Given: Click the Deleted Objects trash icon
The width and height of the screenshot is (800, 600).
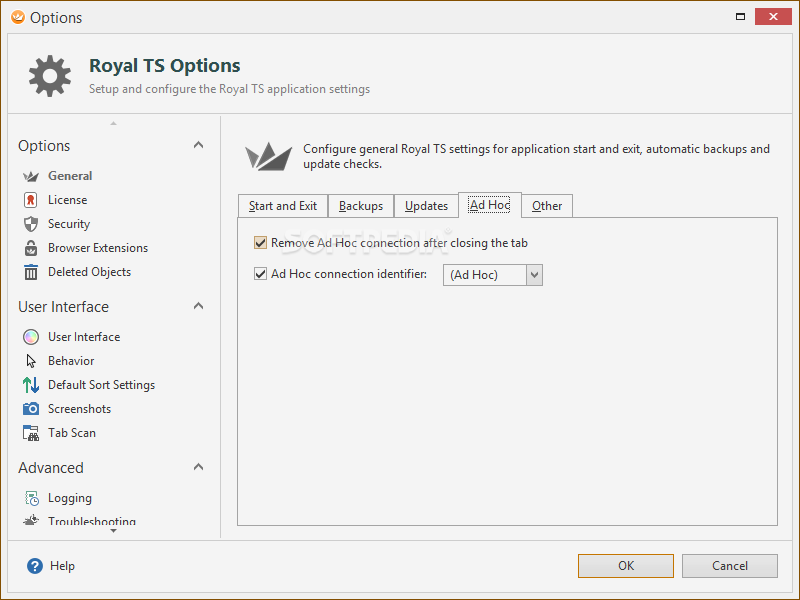Looking at the screenshot, I should pyautogui.click(x=31, y=272).
